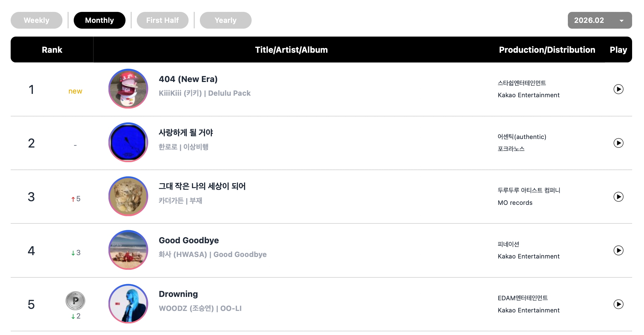The height and width of the screenshot is (335, 644).
Task: Click the Rank column header
Action: [52, 50]
